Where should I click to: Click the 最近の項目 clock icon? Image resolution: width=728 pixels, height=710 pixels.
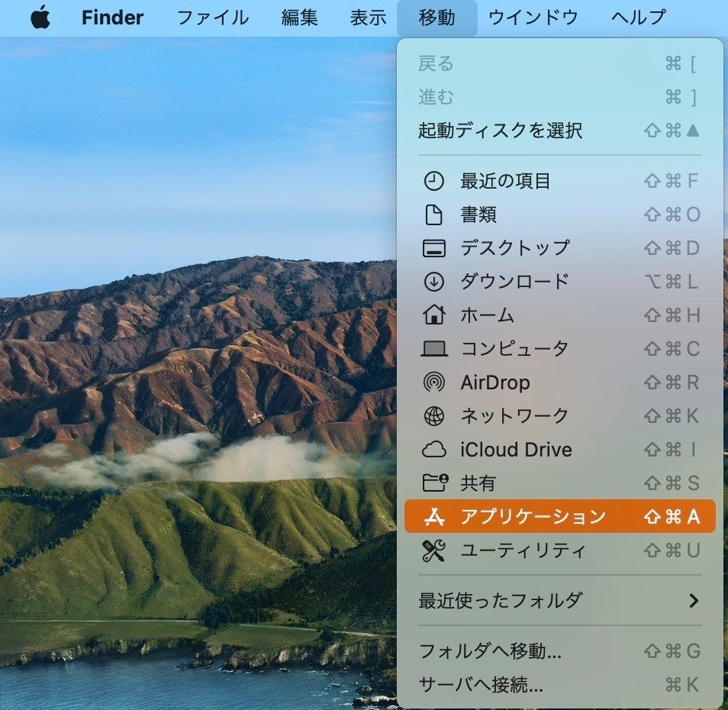pyautogui.click(x=433, y=181)
